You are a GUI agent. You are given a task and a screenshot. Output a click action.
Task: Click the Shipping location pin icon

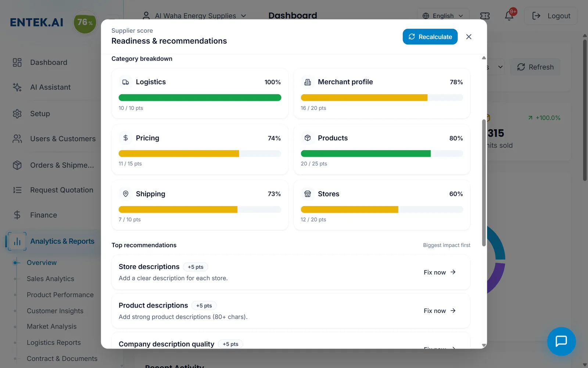[x=126, y=194]
